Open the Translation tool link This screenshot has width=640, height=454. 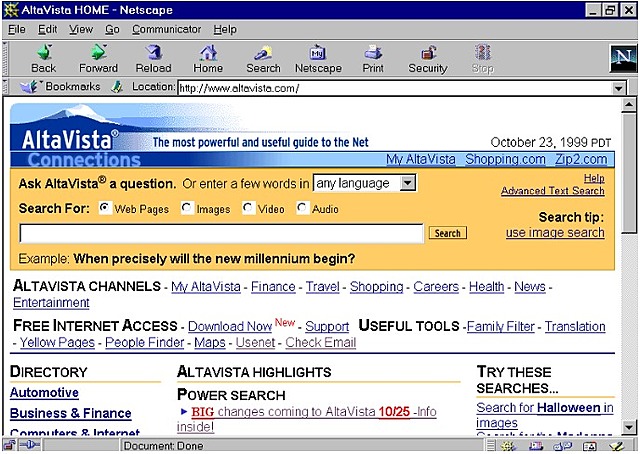[575, 326]
